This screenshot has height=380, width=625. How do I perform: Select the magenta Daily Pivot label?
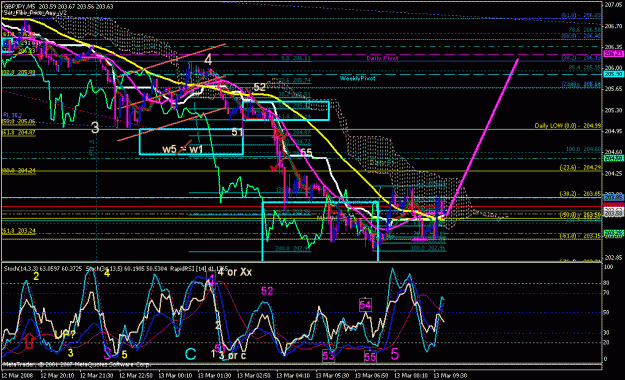(382, 58)
